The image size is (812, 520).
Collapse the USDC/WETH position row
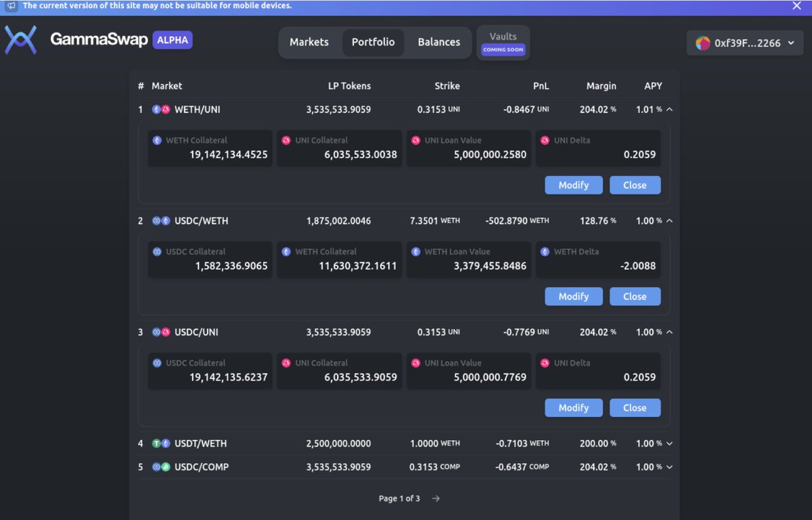(669, 221)
